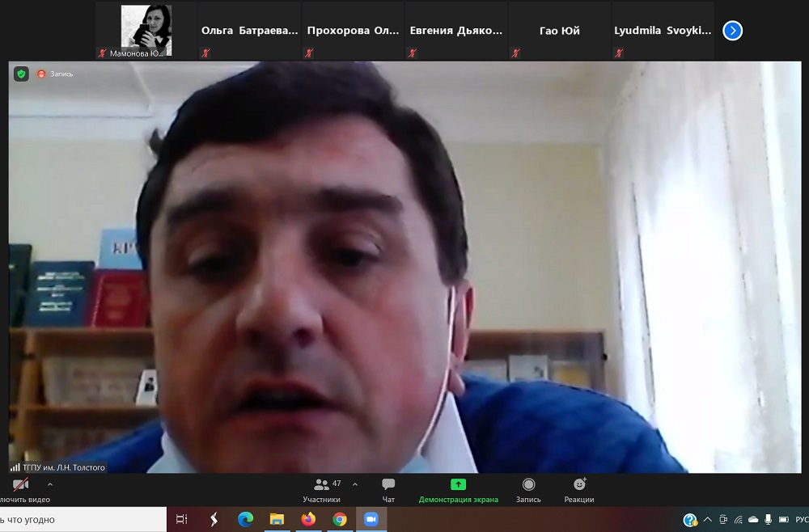Click the red Запись recording indicator
The image size is (809, 532).
(x=55, y=74)
